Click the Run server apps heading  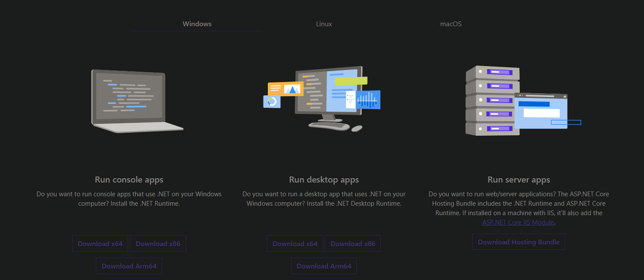click(518, 180)
